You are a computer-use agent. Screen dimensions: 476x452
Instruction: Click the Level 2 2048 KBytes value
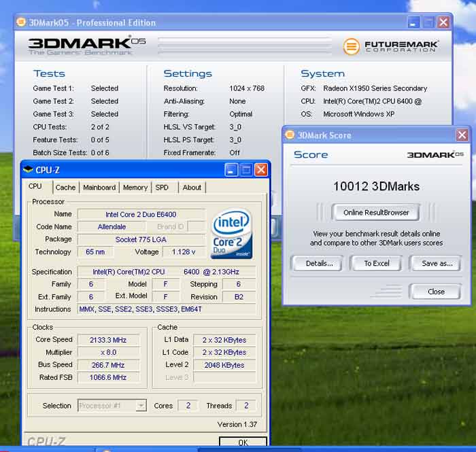[224, 365]
